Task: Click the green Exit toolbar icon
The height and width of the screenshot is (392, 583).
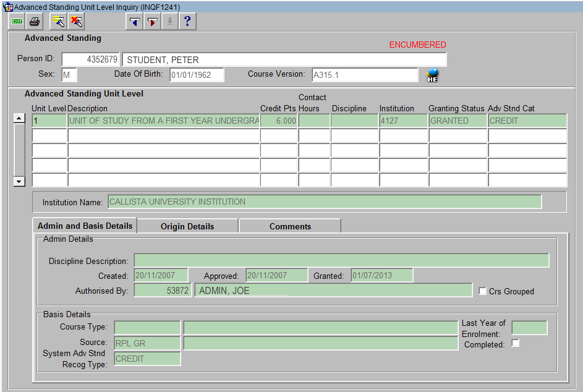Action: pos(17,22)
